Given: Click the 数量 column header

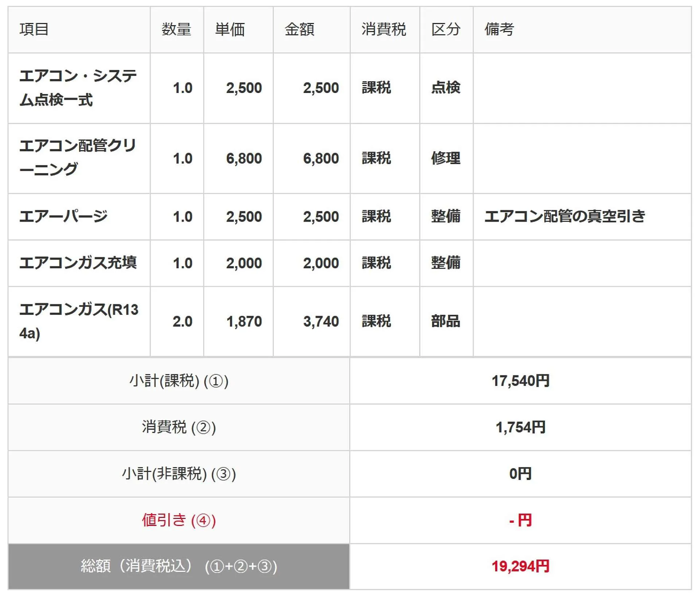Looking at the screenshot, I should [x=176, y=29].
